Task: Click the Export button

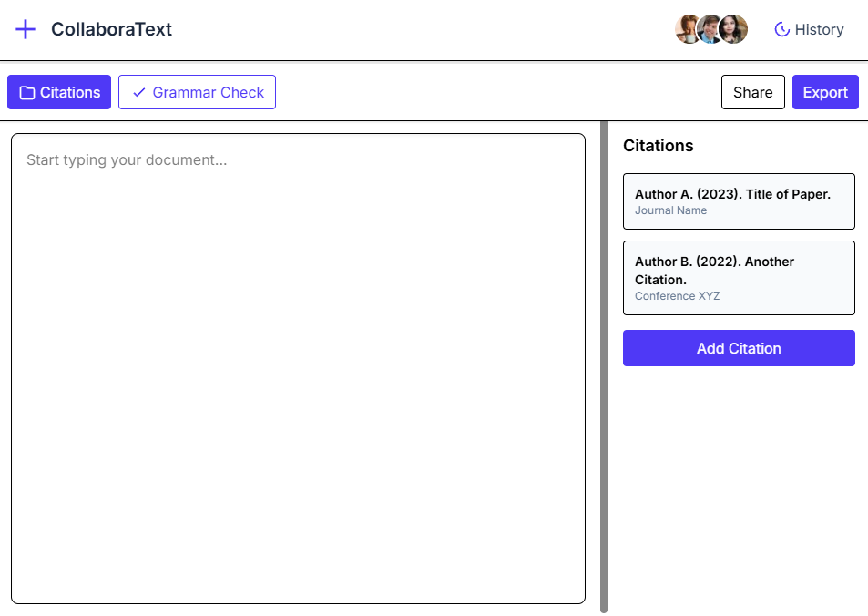Action: (825, 92)
